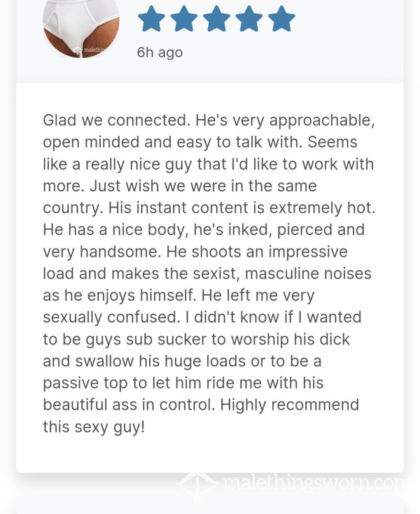Select the third blue rating star
420x514 pixels.
pyautogui.click(x=216, y=18)
